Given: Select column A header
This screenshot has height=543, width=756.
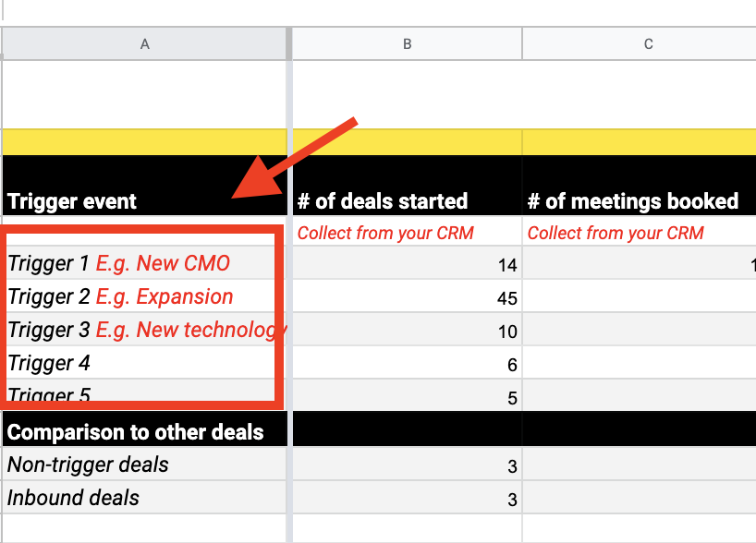Looking at the screenshot, I should 144,43.
